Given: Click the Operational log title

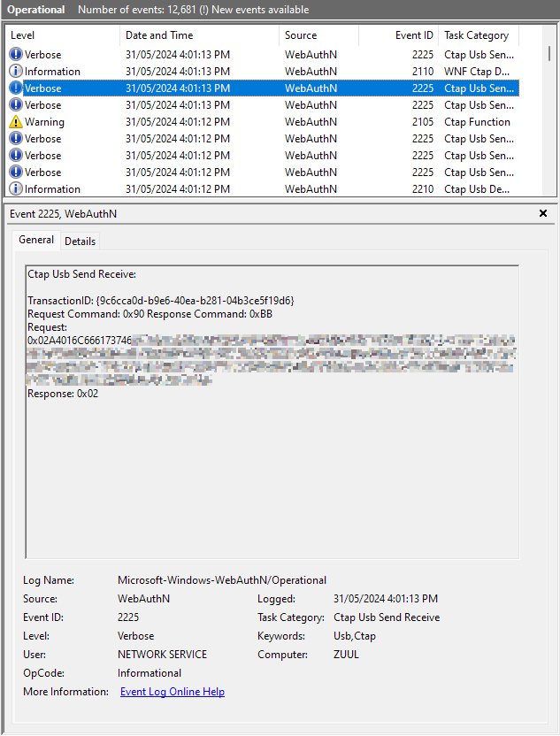Looking at the screenshot, I should click(35, 10).
